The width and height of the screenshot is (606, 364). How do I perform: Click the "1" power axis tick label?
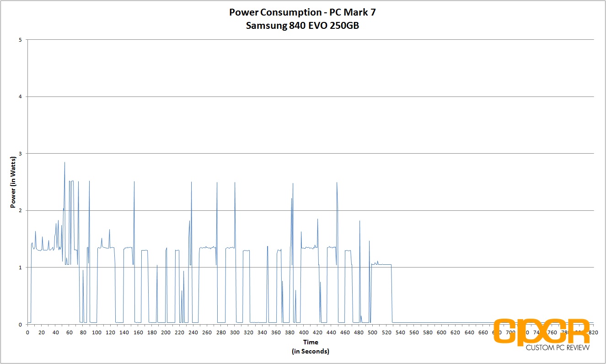(x=20, y=268)
